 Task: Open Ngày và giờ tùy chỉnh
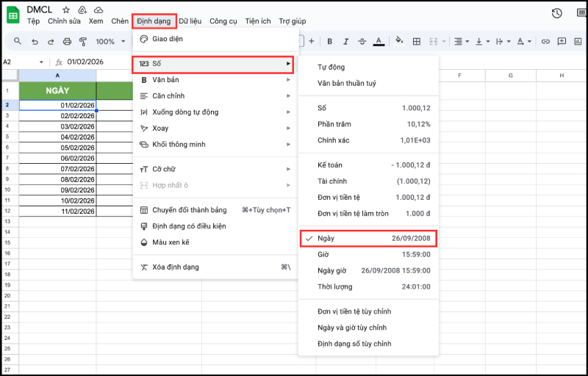pyautogui.click(x=368, y=328)
